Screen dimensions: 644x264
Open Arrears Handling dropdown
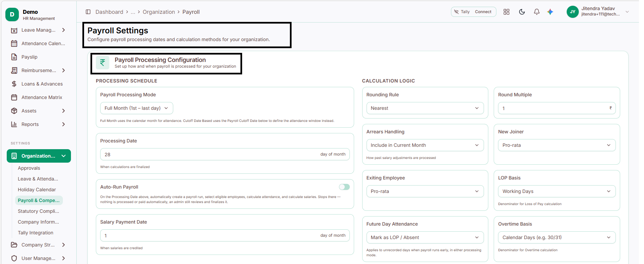coord(425,145)
